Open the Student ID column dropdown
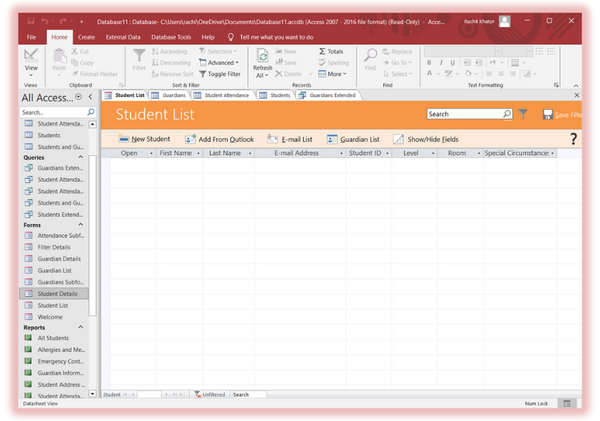This screenshot has width=600, height=421. 387,153
